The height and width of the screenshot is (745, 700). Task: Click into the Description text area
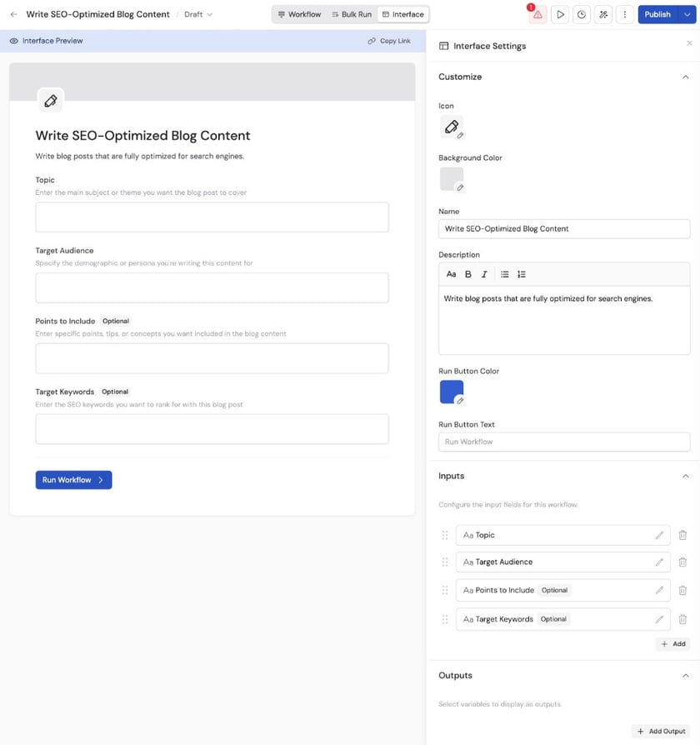point(564,320)
